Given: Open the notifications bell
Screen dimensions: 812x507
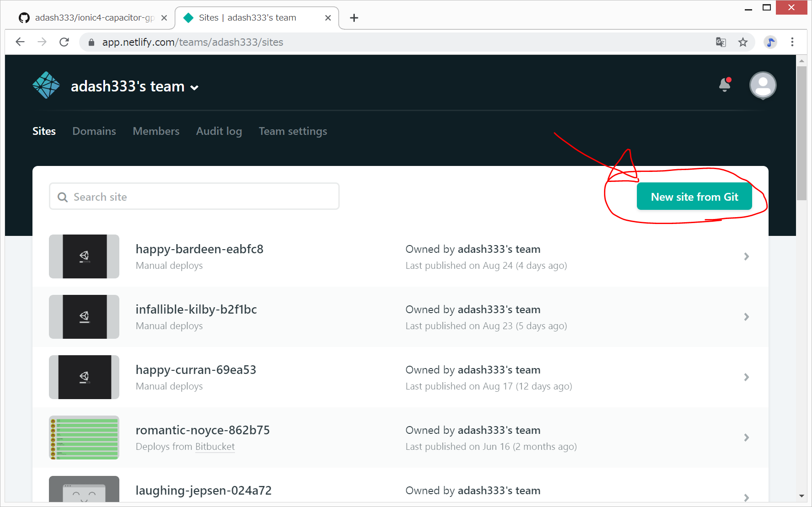Looking at the screenshot, I should coord(725,85).
